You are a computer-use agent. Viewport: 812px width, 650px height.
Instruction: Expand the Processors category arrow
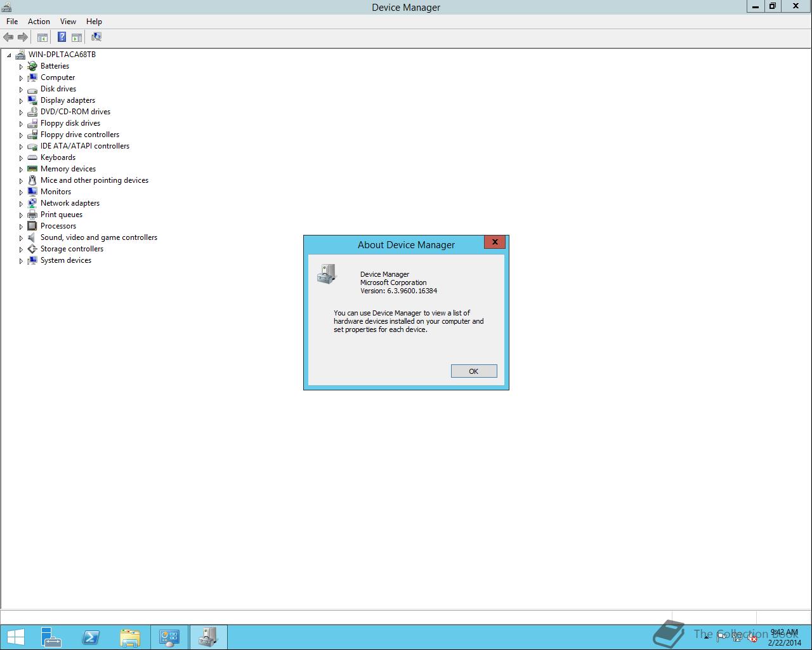21,227
